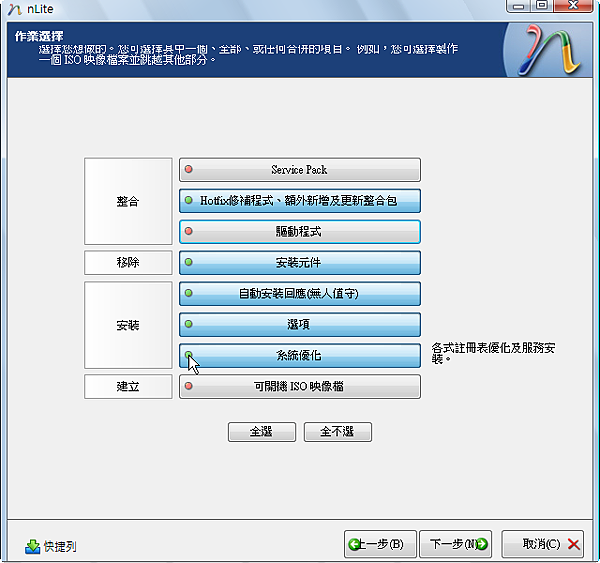The height and width of the screenshot is (563, 600).
Task: Click the 整合 category label
Action: tap(128, 201)
